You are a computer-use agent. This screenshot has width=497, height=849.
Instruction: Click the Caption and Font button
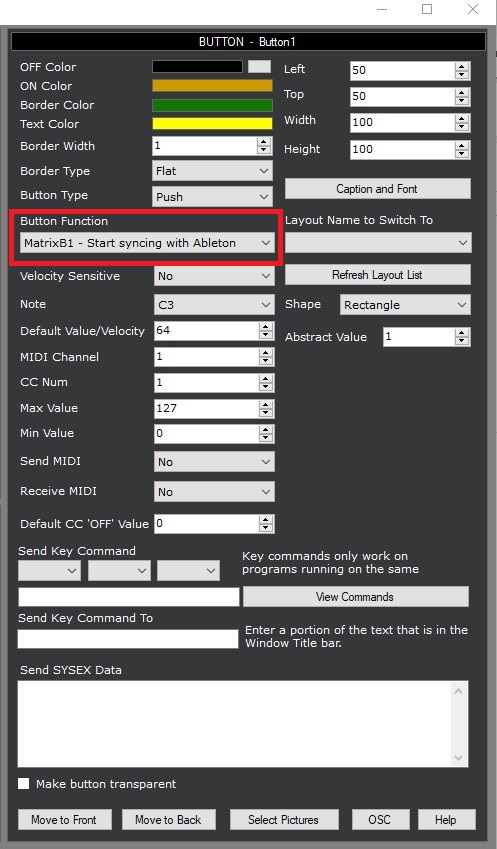coord(377,189)
